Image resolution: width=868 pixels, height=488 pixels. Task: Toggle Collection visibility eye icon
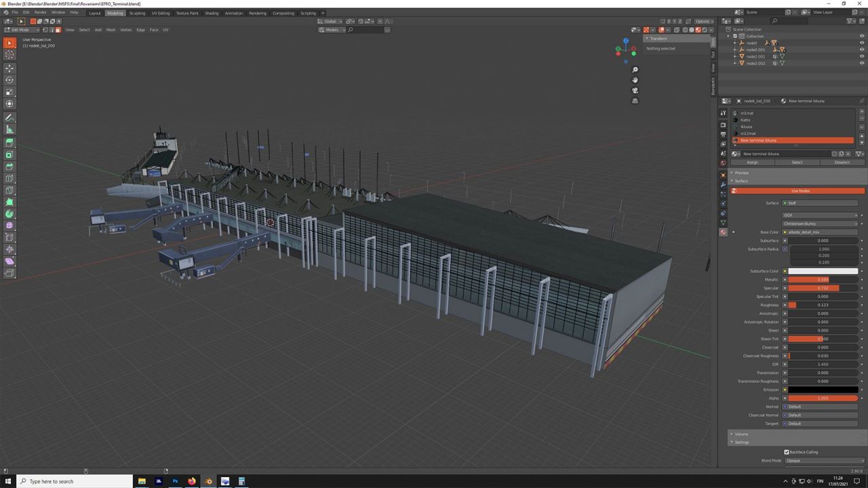click(862, 36)
